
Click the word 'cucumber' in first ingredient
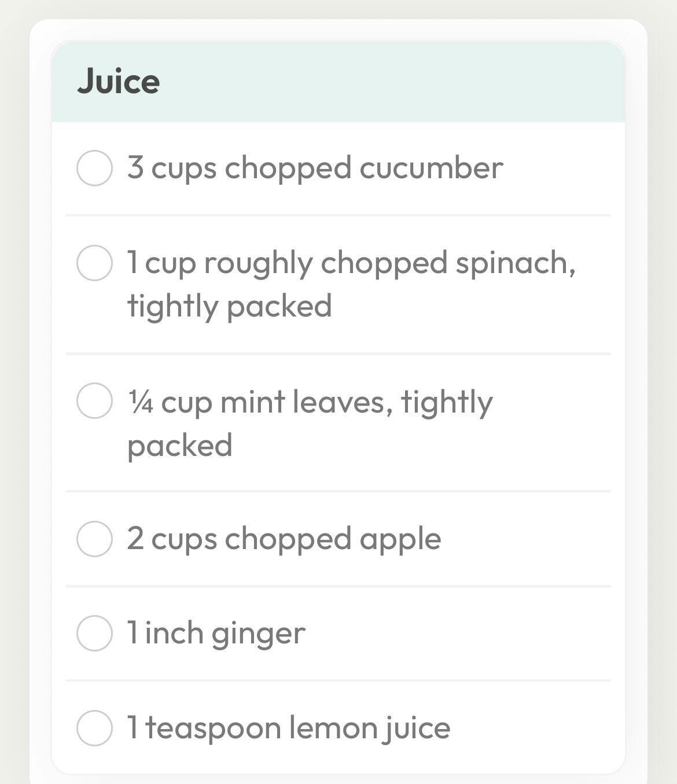pos(431,168)
